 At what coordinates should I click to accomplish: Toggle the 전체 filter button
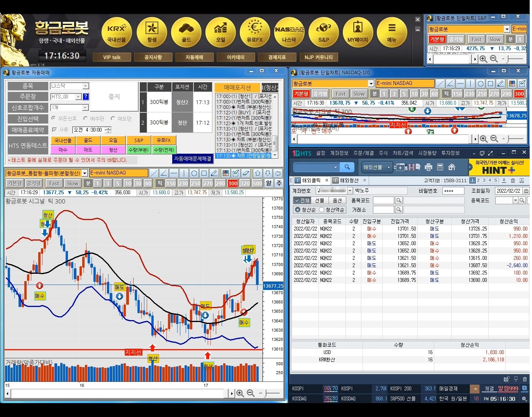(x=302, y=200)
